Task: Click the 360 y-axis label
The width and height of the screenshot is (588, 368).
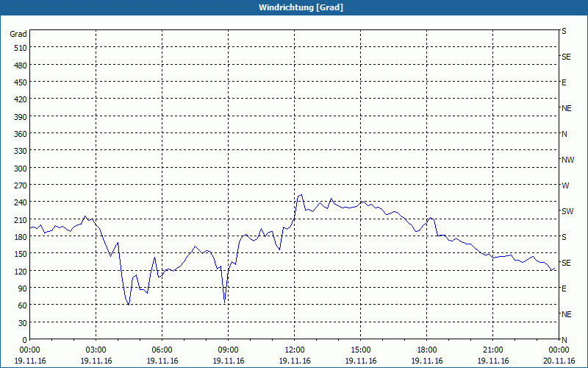Action: (21, 134)
